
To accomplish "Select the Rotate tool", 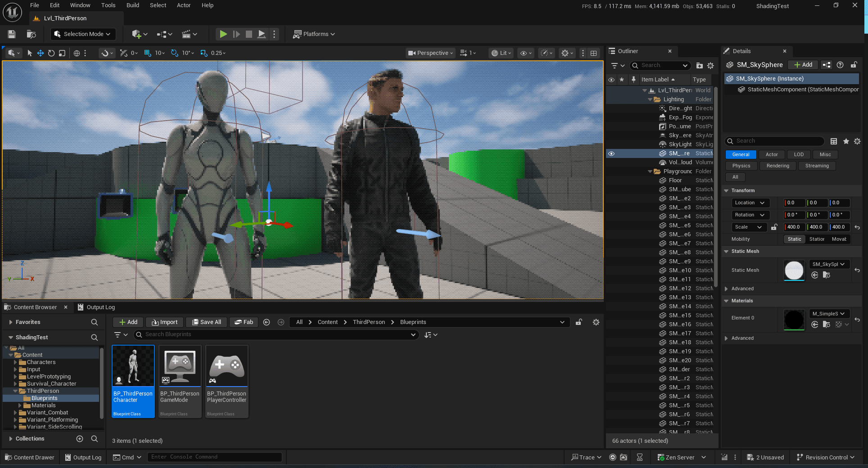I will coord(51,53).
